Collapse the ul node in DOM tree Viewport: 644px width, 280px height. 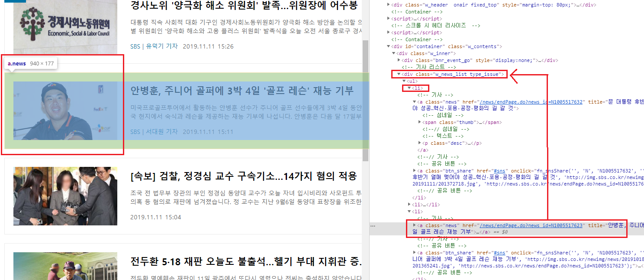pos(404,81)
